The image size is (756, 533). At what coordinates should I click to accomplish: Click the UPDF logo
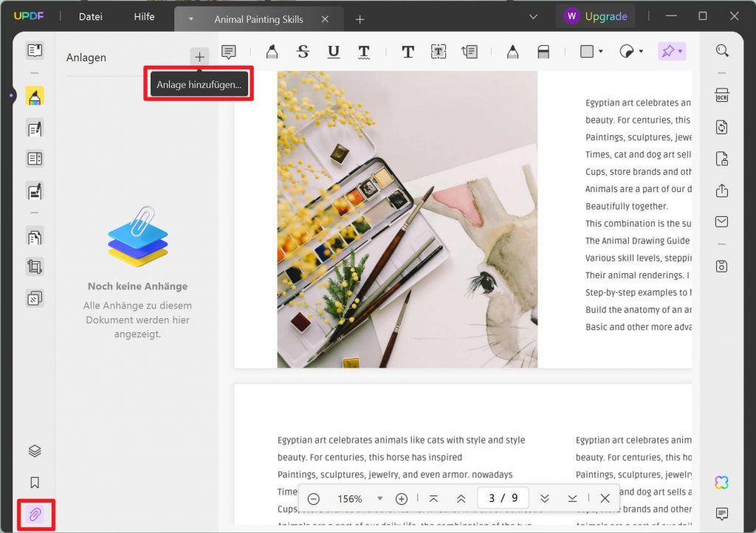point(29,16)
